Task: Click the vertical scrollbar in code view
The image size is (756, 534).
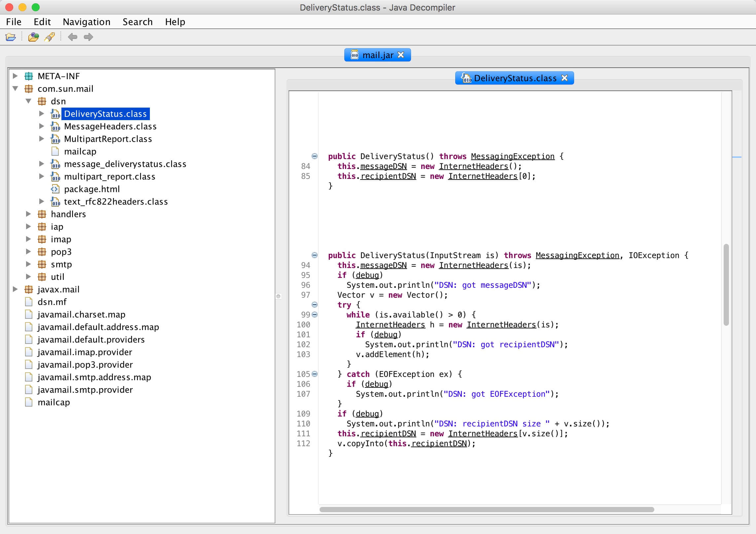Action: 726,285
